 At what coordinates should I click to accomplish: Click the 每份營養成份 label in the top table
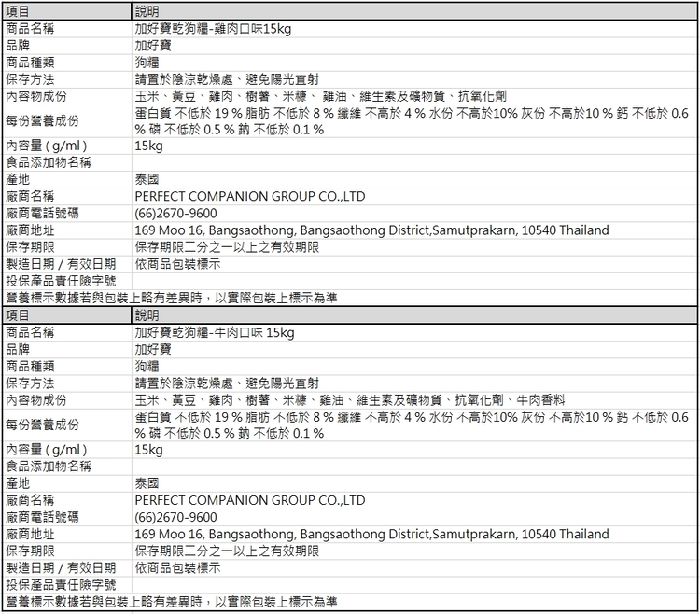[42, 120]
